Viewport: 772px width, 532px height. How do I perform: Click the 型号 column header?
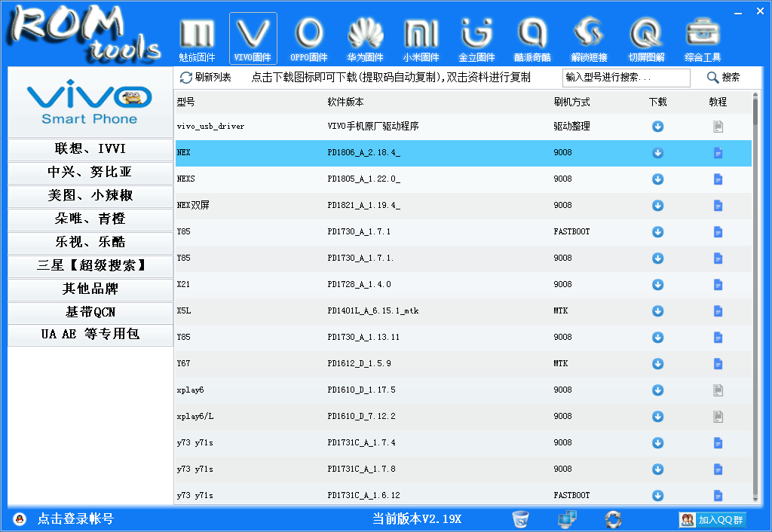coord(185,102)
